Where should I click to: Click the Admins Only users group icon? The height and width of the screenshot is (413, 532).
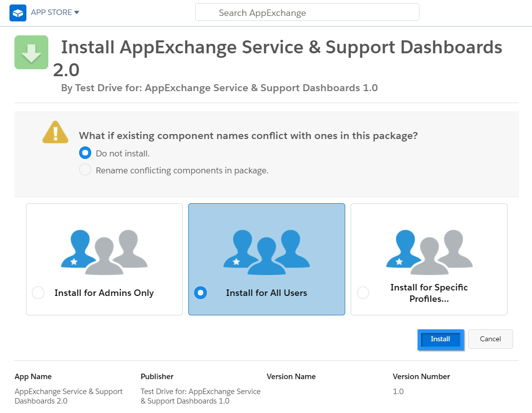(104, 252)
